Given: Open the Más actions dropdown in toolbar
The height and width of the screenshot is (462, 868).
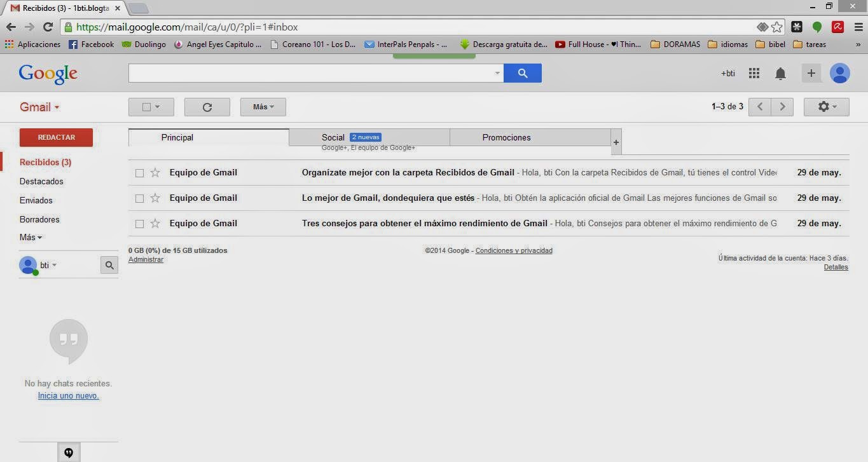Looking at the screenshot, I should (263, 107).
